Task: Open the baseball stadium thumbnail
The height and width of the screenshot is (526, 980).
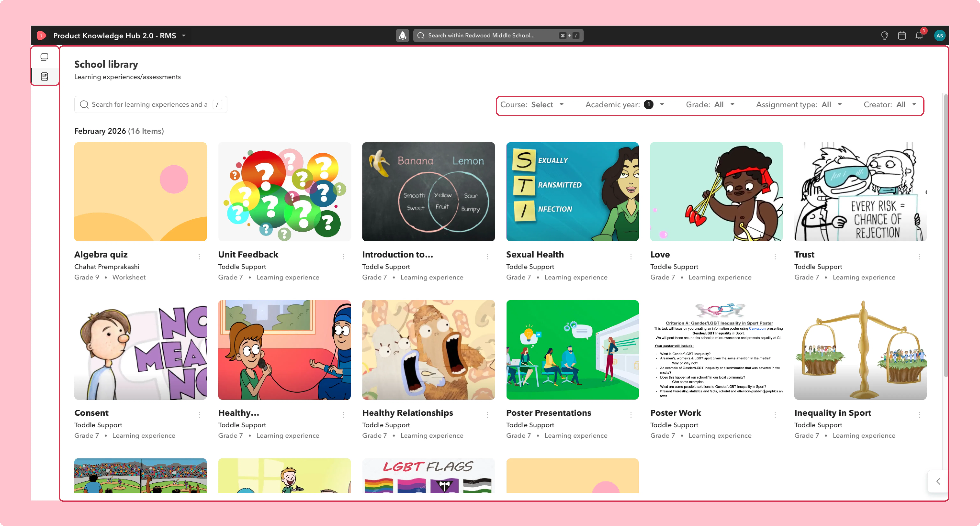Action: click(140, 475)
